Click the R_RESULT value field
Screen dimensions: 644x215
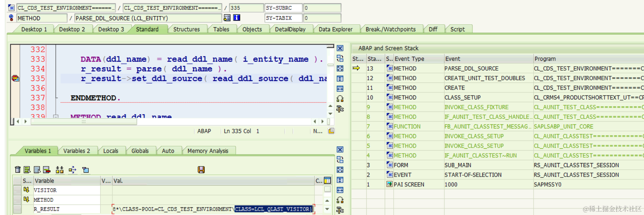pos(213,209)
